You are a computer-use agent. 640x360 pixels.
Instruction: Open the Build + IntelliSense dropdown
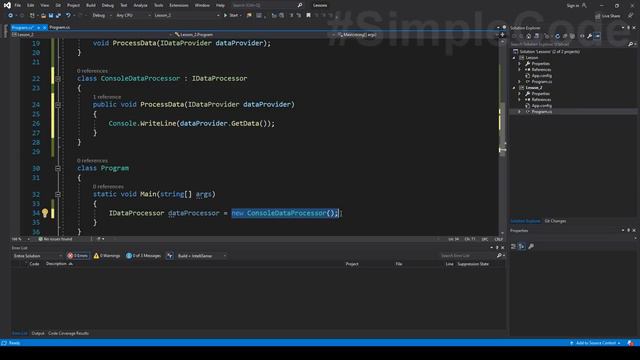[x=202, y=256]
